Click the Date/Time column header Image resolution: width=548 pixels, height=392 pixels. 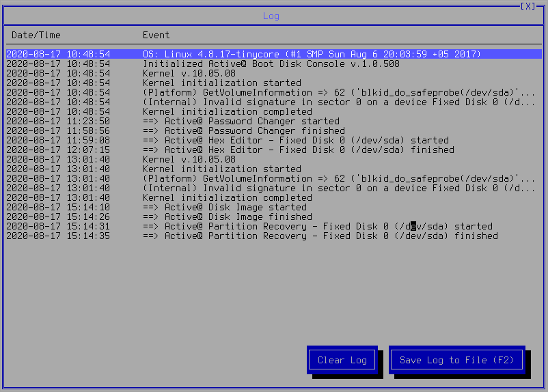[x=36, y=36]
